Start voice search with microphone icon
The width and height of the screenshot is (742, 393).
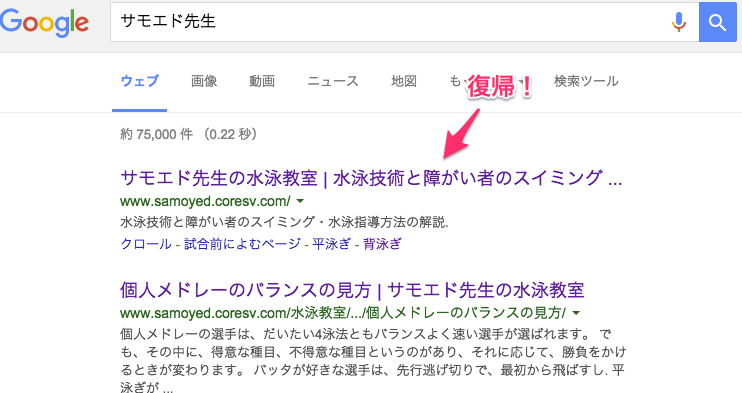[679, 22]
